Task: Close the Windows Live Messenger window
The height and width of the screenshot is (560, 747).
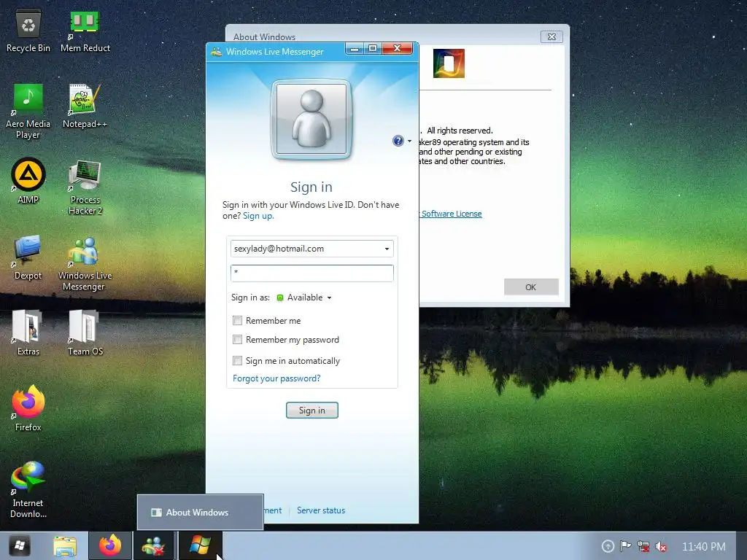Action: 398,48
